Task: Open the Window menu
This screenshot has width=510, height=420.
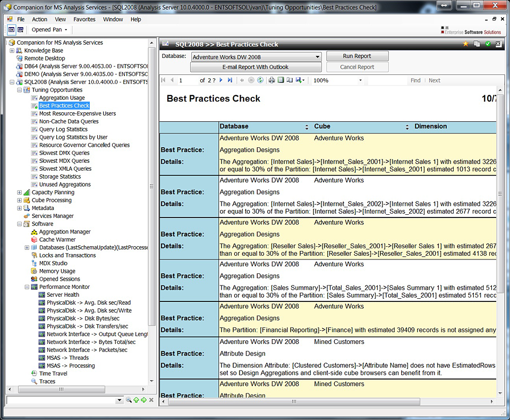Action: [x=113, y=20]
